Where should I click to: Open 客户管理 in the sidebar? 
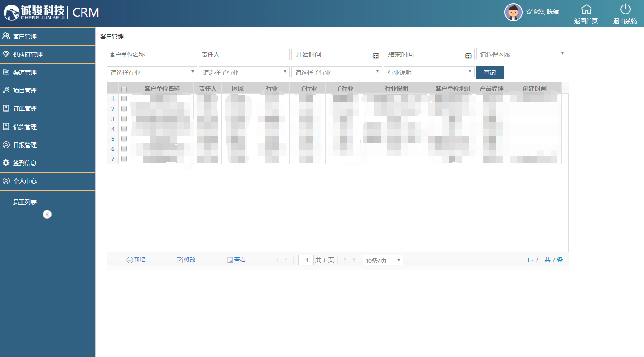click(x=48, y=36)
